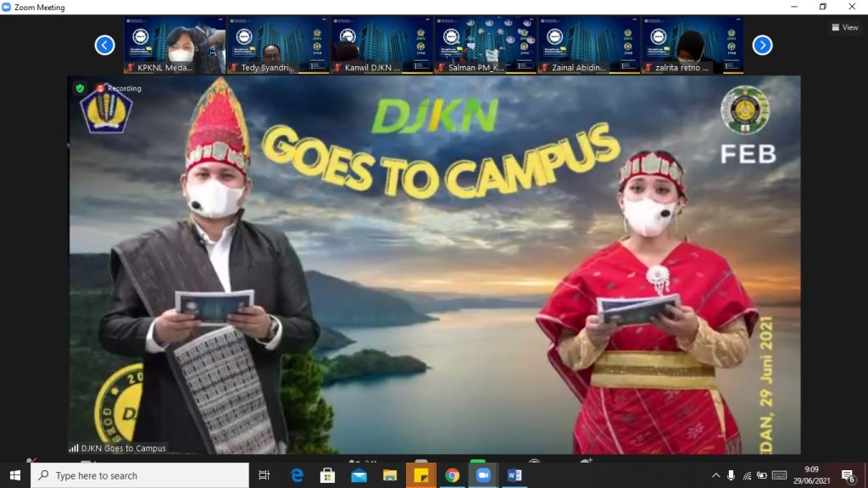Launch Google Chrome from the taskbar
The height and width of the screenshot is (488, 868).
(x=453, y=475)
